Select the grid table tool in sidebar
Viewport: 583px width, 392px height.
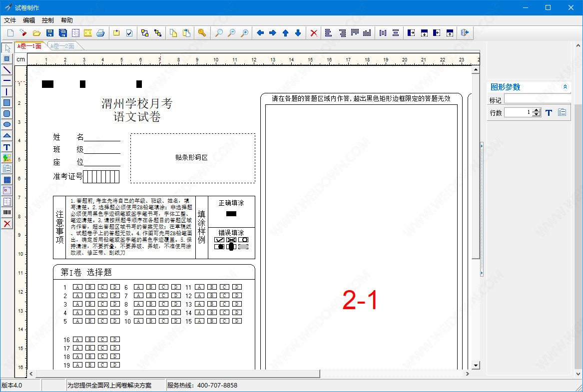click(7, 180)
